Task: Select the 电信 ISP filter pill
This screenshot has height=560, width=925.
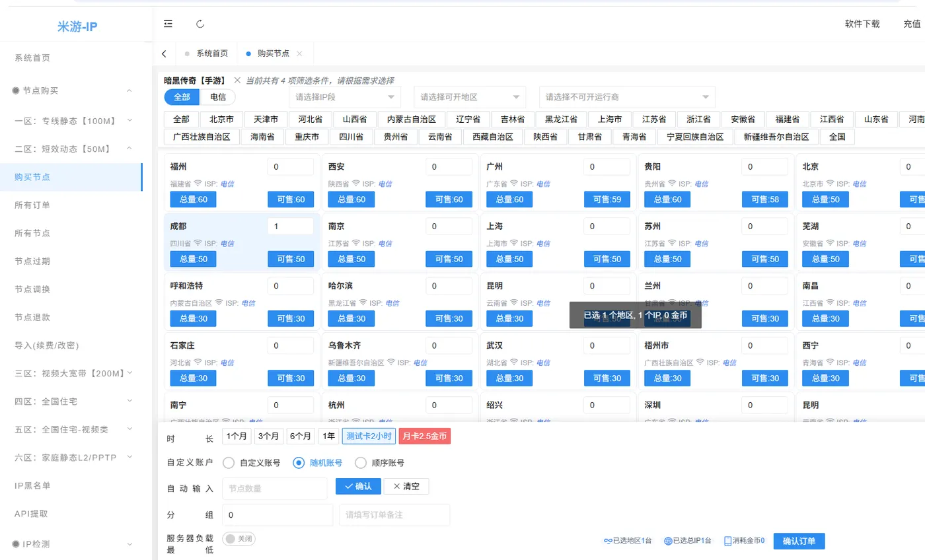Action: tap(218, 97)
